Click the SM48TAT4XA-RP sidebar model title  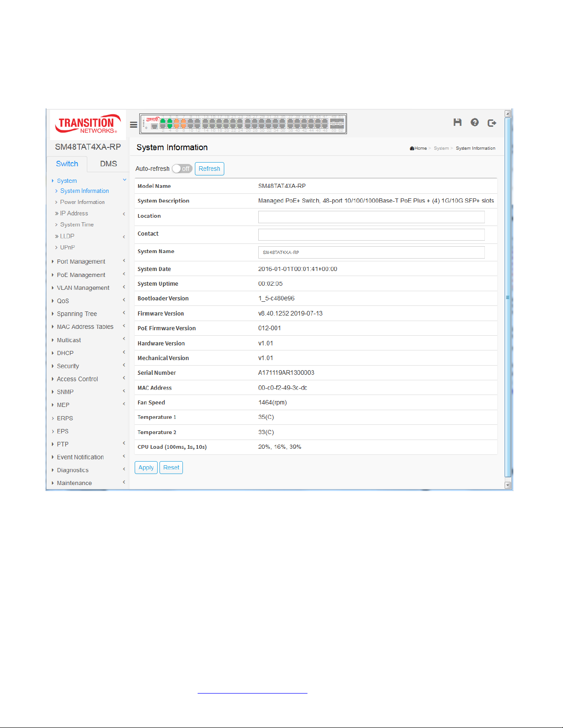88,147
